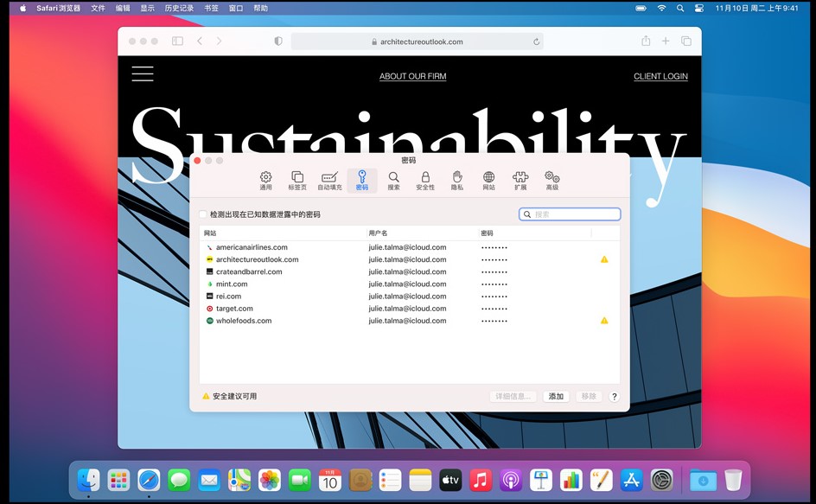Open Safari from the Dock
Viewport: 816px width, 504px height.
[149, 480]
